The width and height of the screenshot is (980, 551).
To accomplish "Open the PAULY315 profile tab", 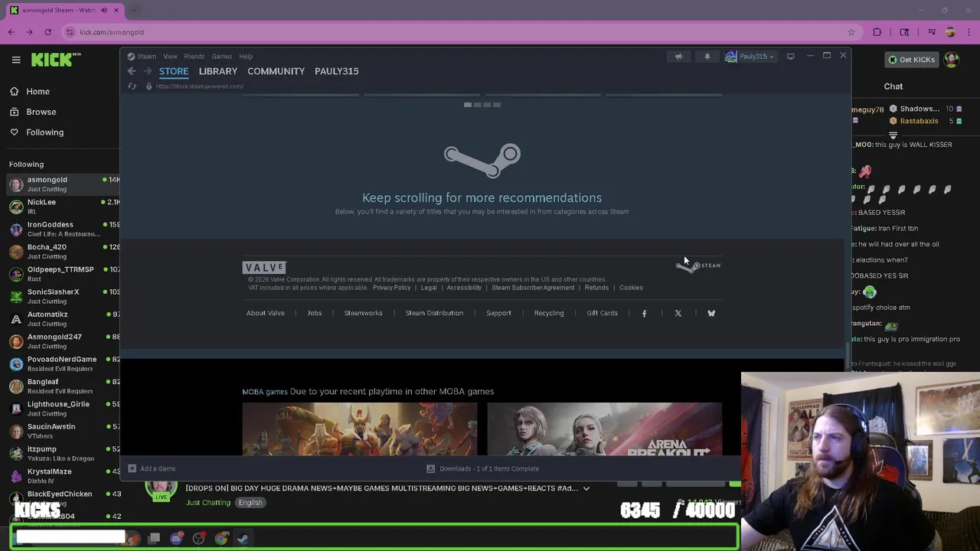I will 337,71.
